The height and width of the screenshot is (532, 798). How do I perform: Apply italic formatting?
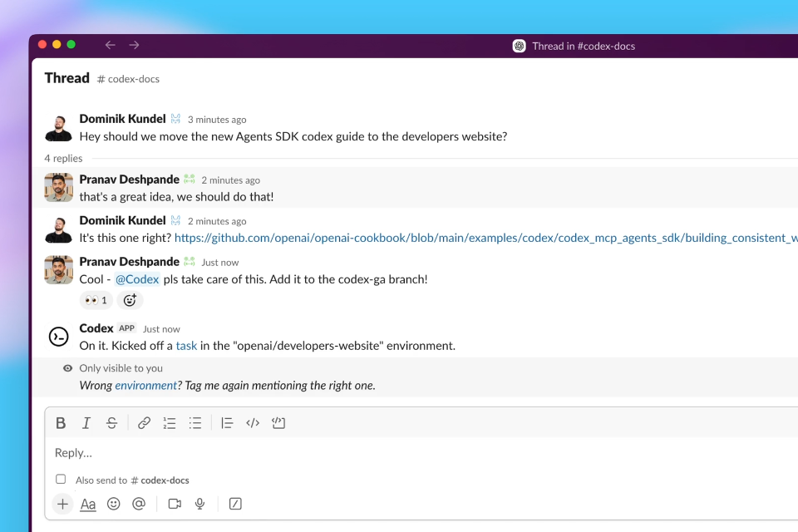click(x=86, y=423)
